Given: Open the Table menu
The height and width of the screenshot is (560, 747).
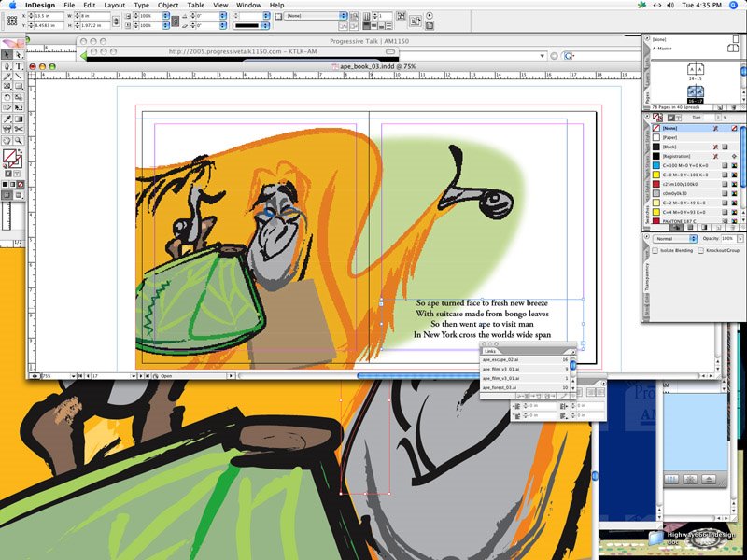Looking at the screenshot, I should 196,6.
